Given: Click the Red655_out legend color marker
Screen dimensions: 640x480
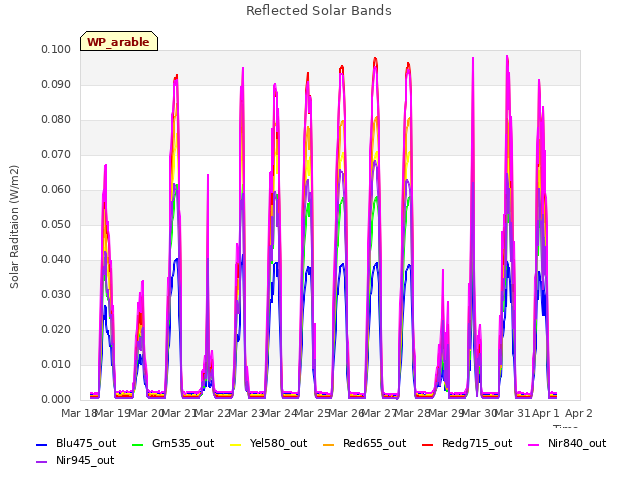Looking at the screenshot, I should click(x=329, y=444).
